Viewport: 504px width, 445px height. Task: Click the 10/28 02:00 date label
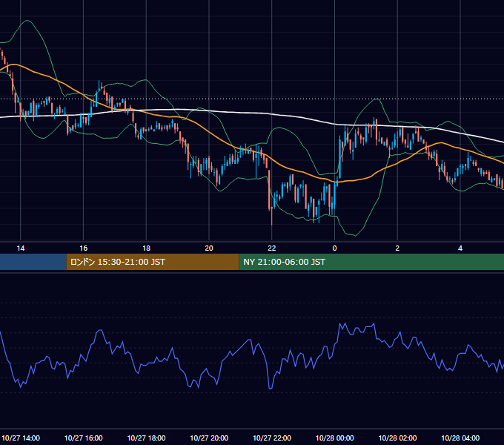[x=397, y=438]
